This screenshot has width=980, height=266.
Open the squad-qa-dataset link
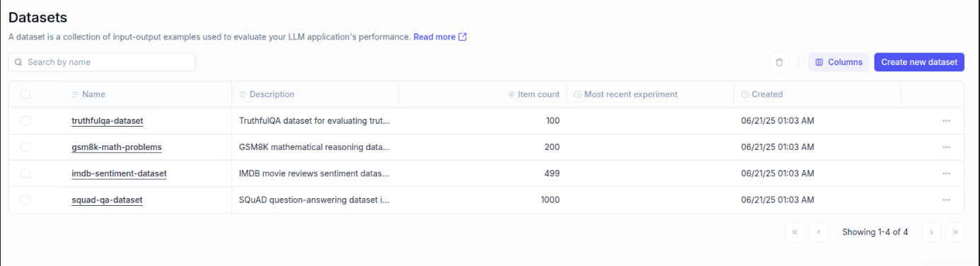tap(107, 200)
